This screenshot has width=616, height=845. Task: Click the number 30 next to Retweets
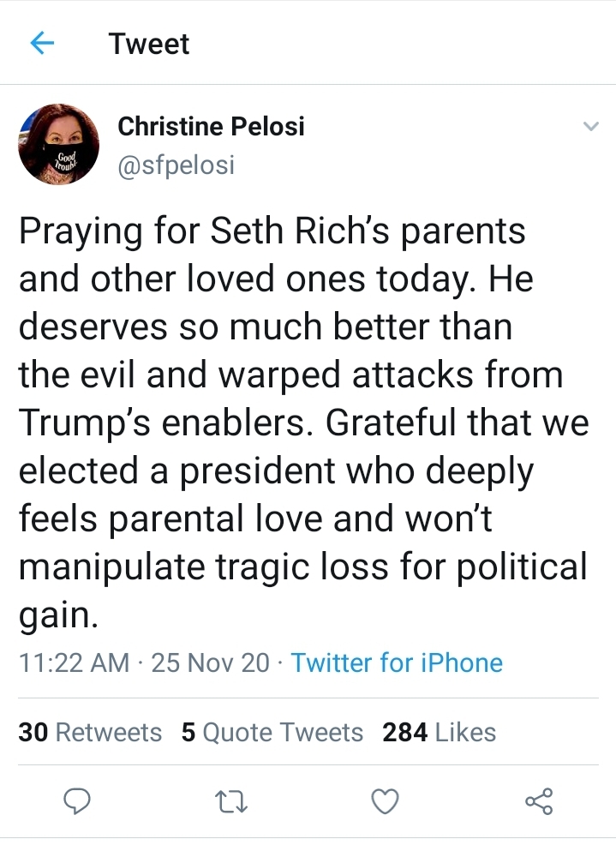click(33, 733)
